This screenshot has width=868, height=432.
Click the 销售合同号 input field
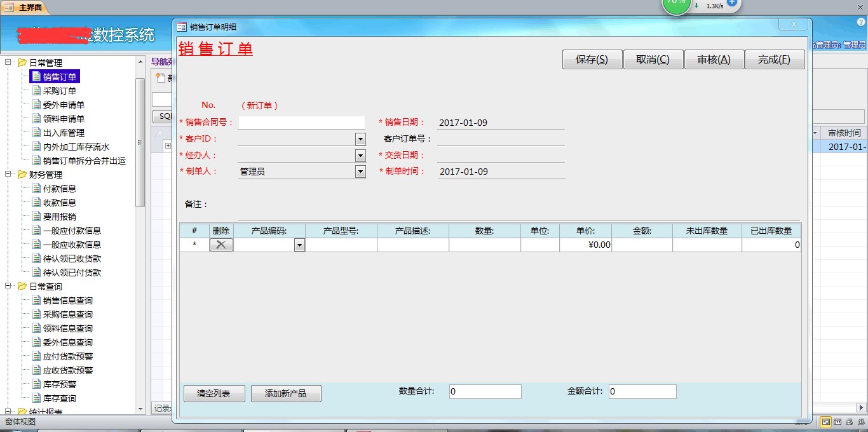click(x=302, y=123)
